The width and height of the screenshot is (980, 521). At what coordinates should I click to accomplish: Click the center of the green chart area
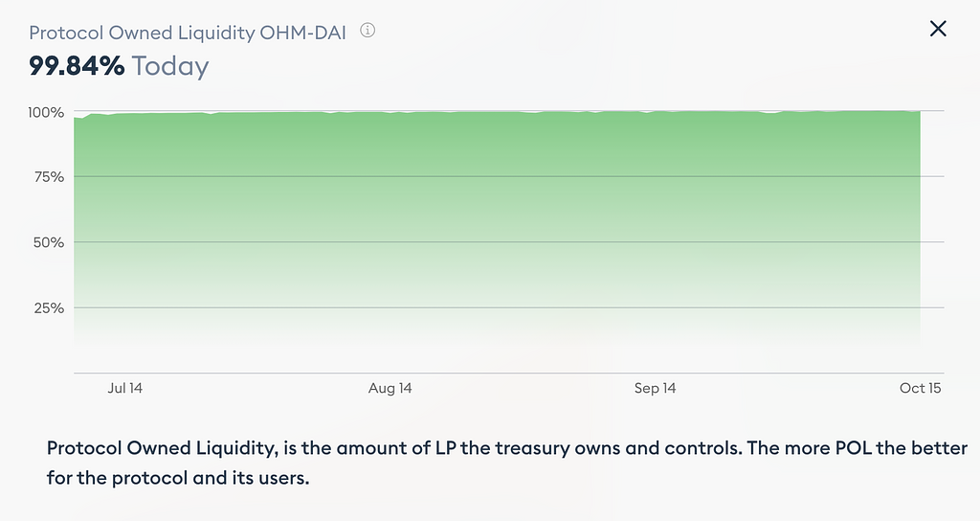498,230
